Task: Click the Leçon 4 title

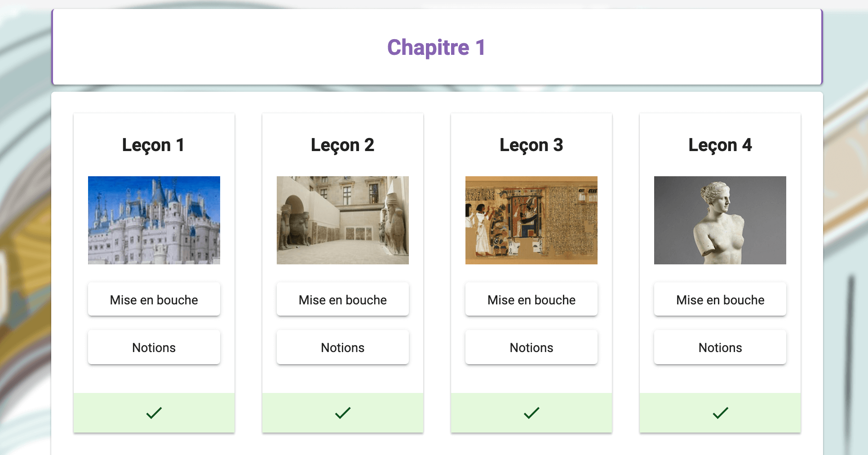Action: pyautogui.click(x=720, y=145)
